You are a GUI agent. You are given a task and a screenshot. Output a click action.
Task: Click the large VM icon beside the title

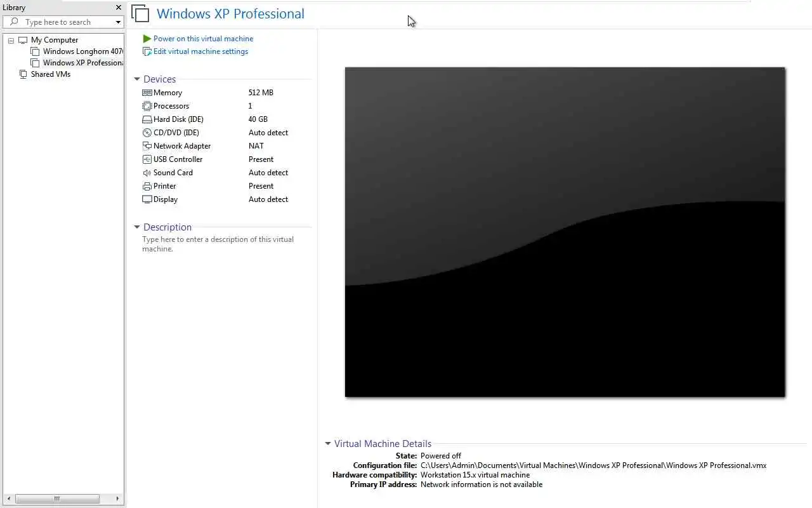140,14
